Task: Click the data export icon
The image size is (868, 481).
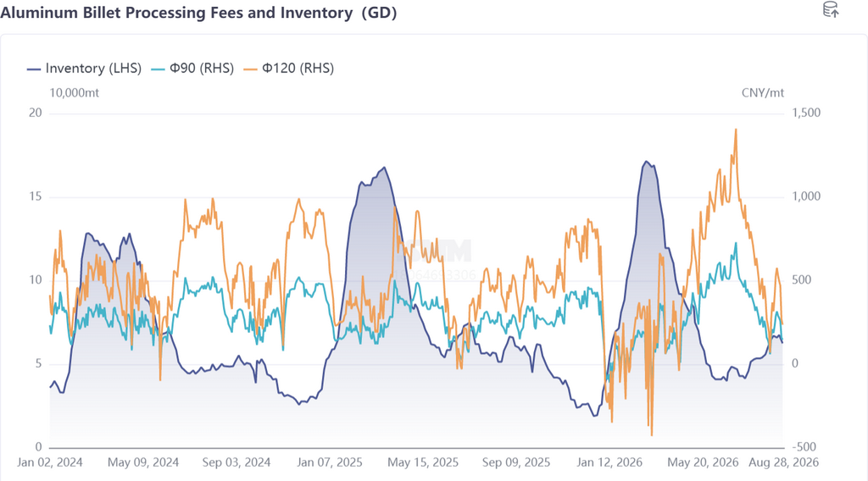Action: click(x=831, y=9)
